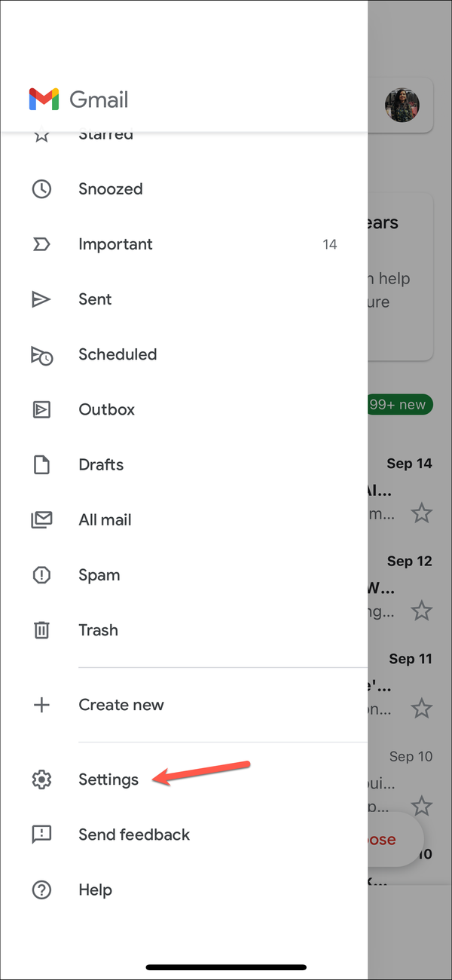Select the Outbox icon
The width and height of the screenshot is (452, 980).
pos(42,409)
